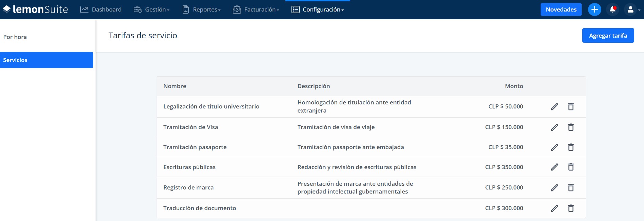644x221 pixels.
Task: Click the Agregar tarifa button
Action: (608, 36)
